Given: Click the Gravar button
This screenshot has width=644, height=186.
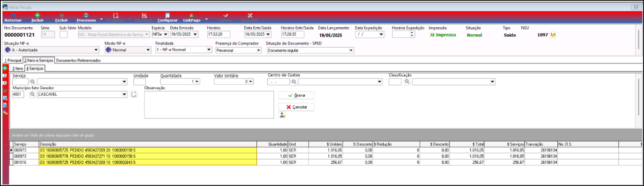Looking at the screenshot, I should click(296, 95).
